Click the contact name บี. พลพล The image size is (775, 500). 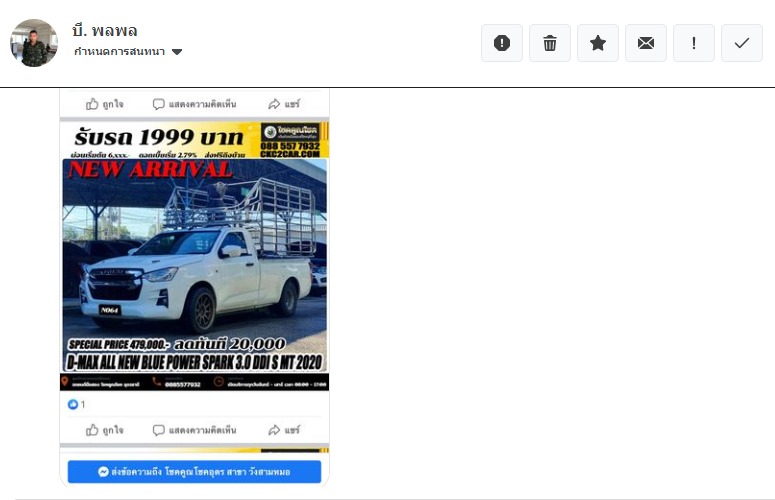pyautogui.click(x=105, y=31)
